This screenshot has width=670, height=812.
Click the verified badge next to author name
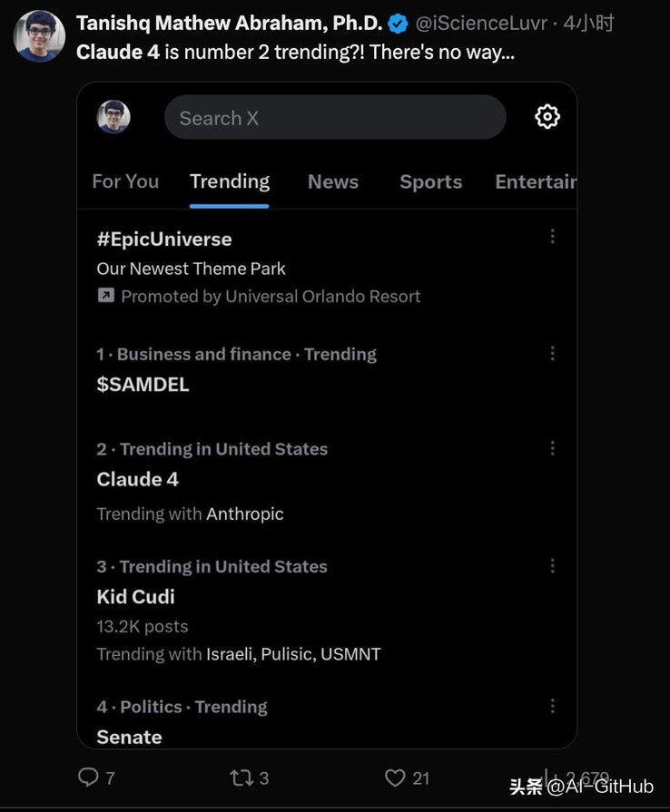click(398, 24)
